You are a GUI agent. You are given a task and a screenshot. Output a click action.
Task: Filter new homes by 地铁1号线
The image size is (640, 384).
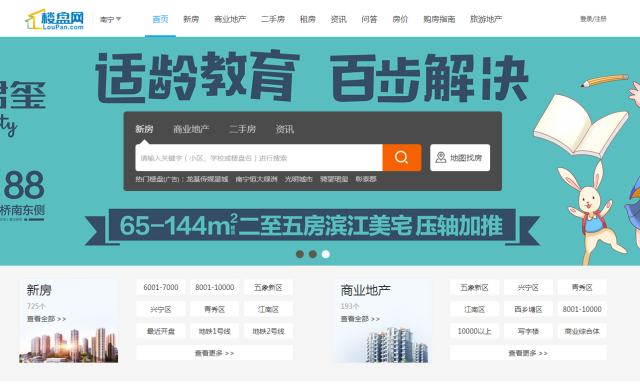coord(214,331)
